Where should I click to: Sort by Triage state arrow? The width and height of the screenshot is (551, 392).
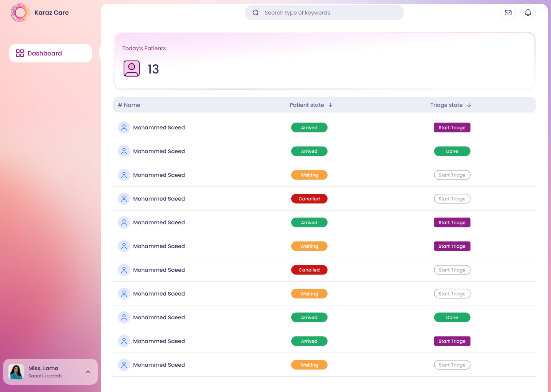click(x=469, y=105)
